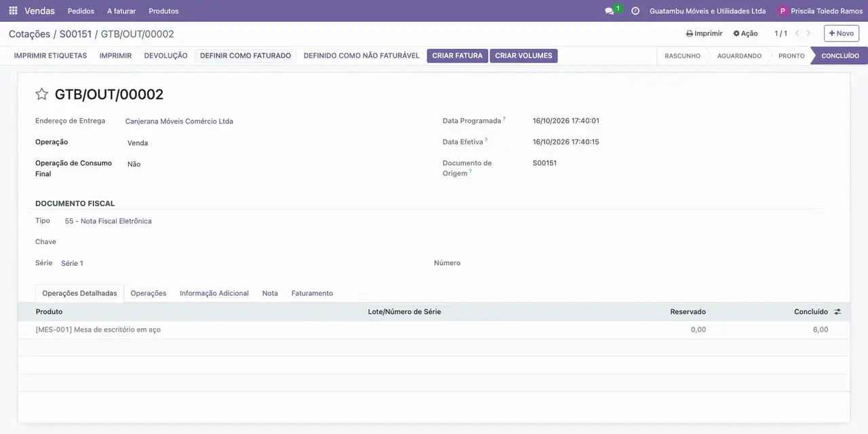Image resolution: width=868 pixels, height=434 pixels.
Task: Click the Devolução button
Action: [x=165, y=56]
